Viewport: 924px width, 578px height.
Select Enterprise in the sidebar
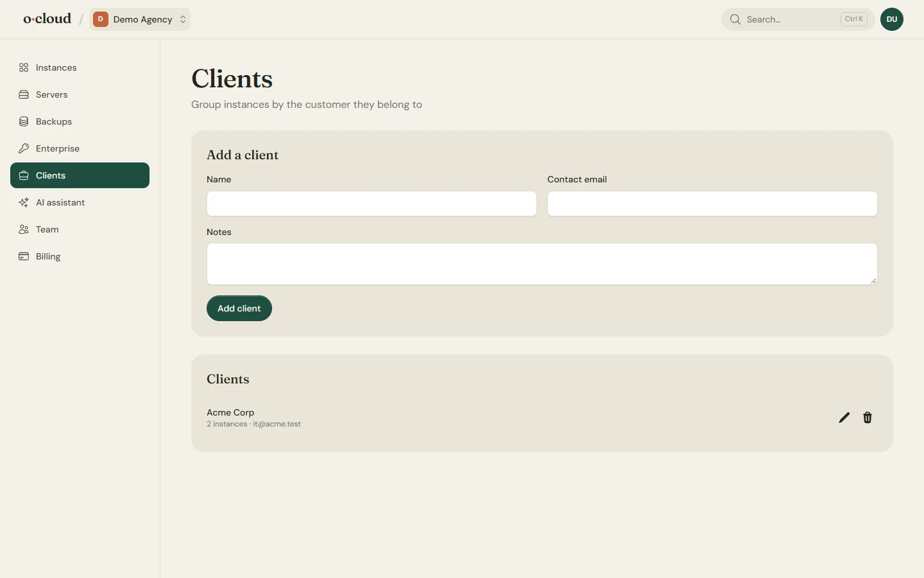tap(80, 148)
